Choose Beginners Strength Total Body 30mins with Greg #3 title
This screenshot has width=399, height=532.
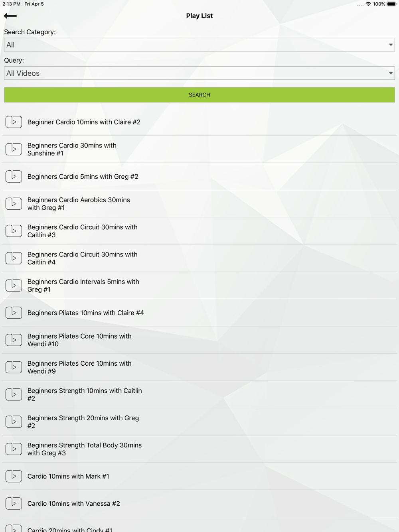(84, 449)
